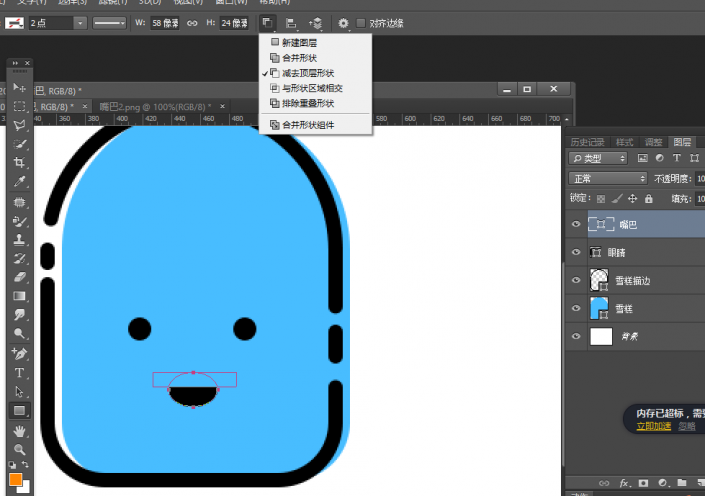Select the Move tool
This screenshot has width=705, height=496.
coord(19,87)
